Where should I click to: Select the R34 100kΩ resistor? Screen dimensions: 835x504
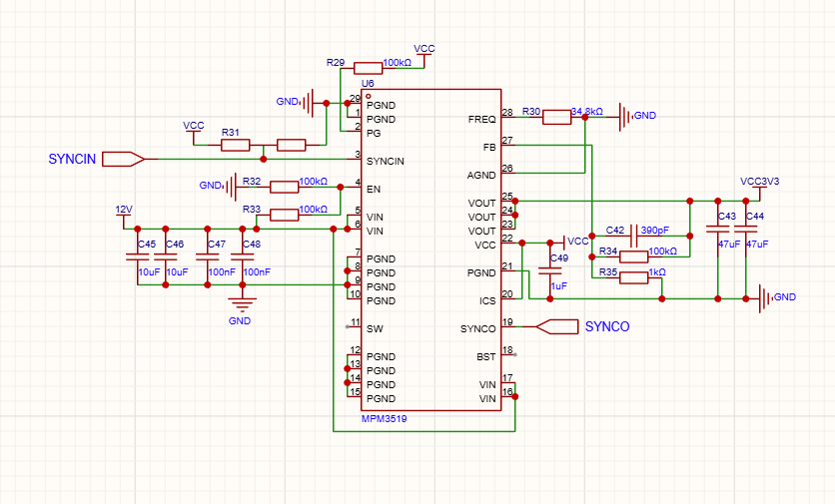coord(633,256)
